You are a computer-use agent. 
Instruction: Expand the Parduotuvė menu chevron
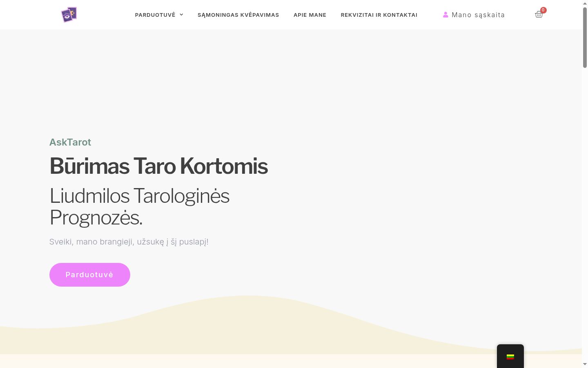click(x=181, y=15)
